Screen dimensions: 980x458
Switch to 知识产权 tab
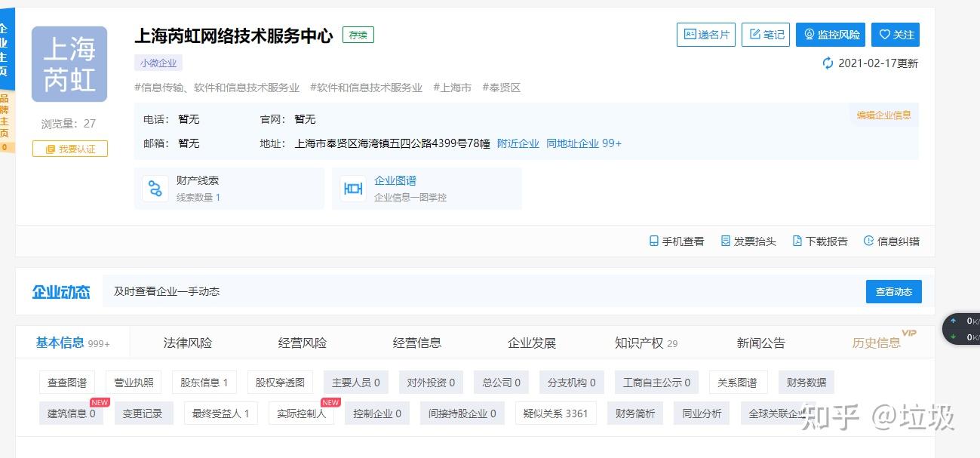[x=647, y=343]
